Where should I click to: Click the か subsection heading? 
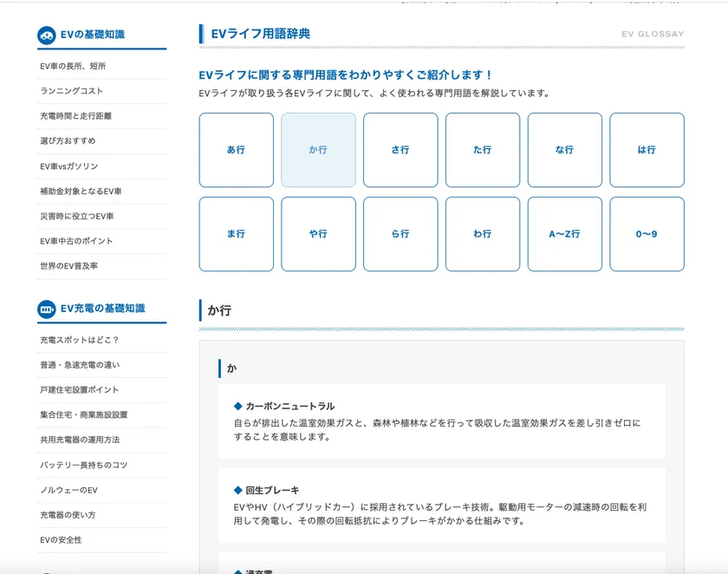tap(231, 369)
